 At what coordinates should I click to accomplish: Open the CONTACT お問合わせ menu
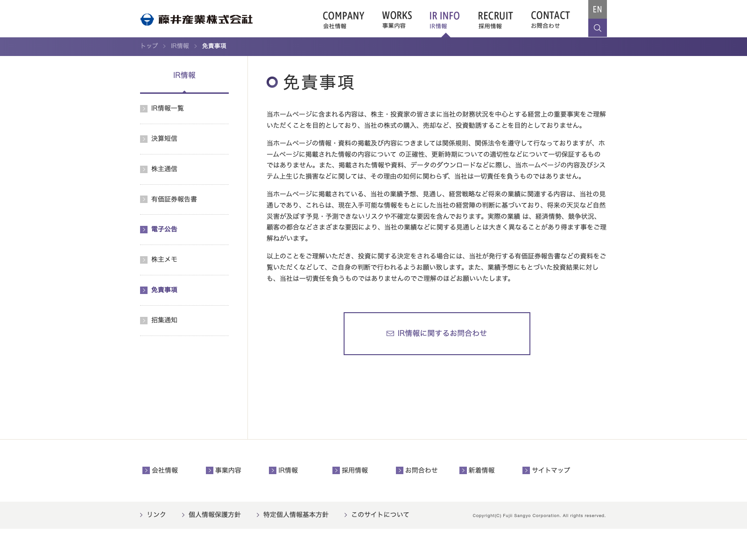point(550,20)
